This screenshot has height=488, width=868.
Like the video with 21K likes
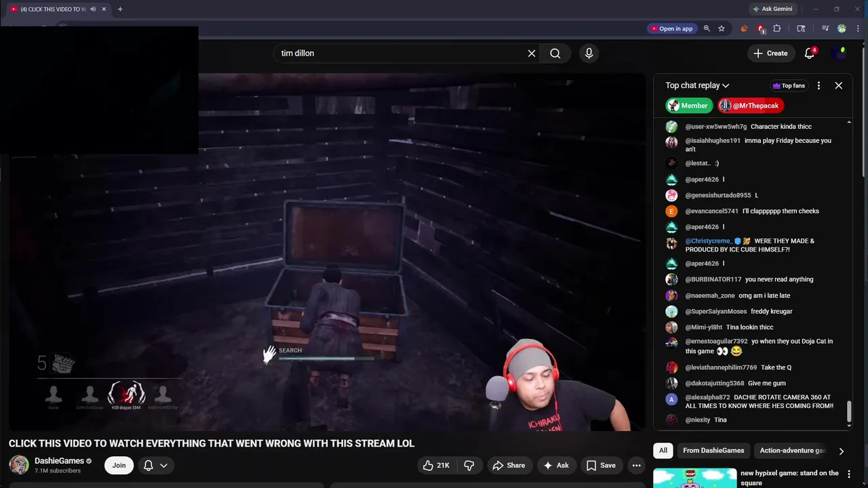click(x=436, y=465)
